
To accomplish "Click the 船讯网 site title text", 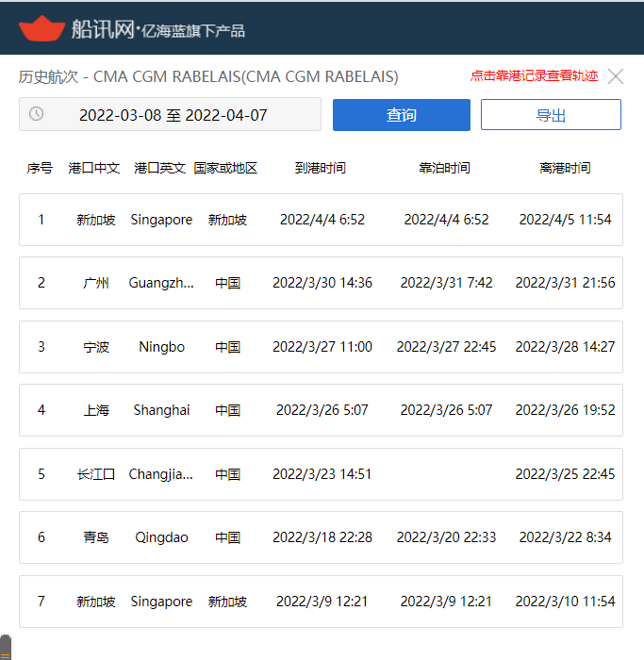I will tap(102, 29).
